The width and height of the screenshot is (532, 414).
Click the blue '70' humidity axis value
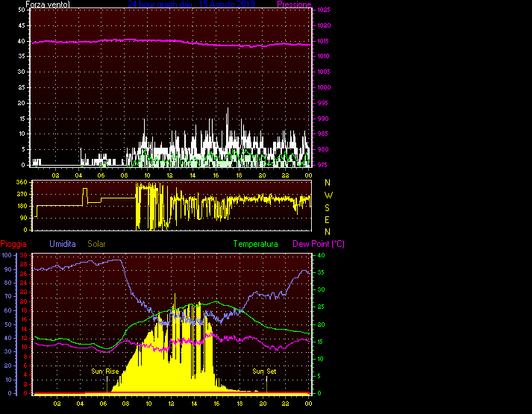(x=7, y=296)
